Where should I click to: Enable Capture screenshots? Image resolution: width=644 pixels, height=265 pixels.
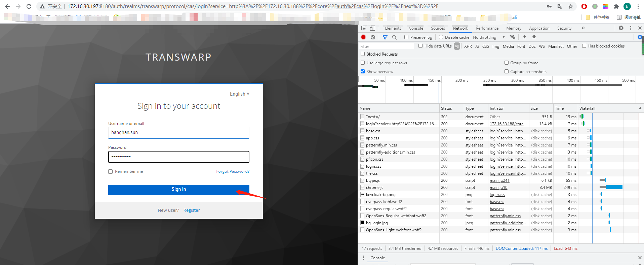pos(507,71)
